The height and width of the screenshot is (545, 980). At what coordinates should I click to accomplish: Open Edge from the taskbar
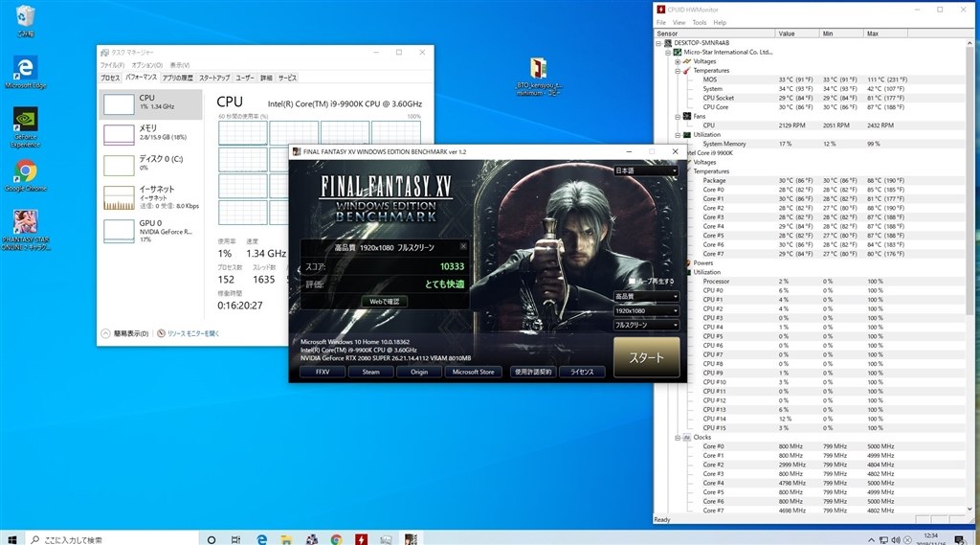[262, 539]
